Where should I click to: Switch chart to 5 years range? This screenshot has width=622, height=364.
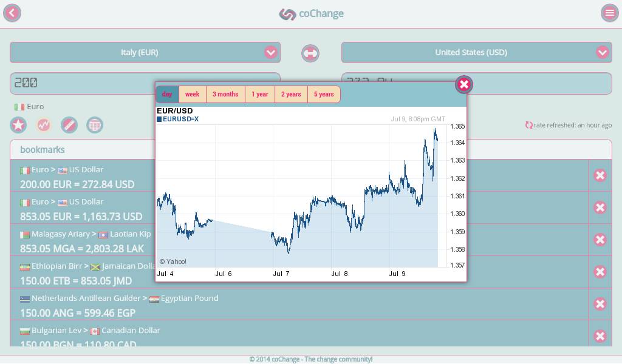pos(324,94)
